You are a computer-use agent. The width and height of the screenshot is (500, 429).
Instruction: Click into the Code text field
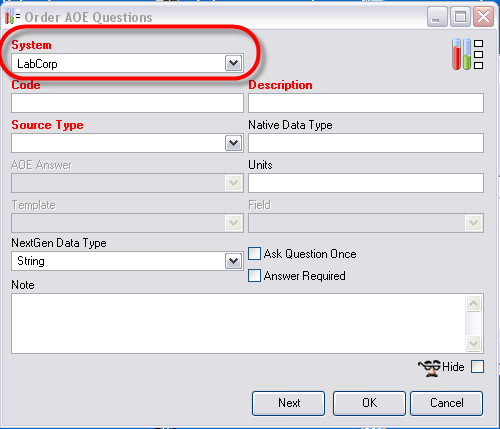point(127,103)
